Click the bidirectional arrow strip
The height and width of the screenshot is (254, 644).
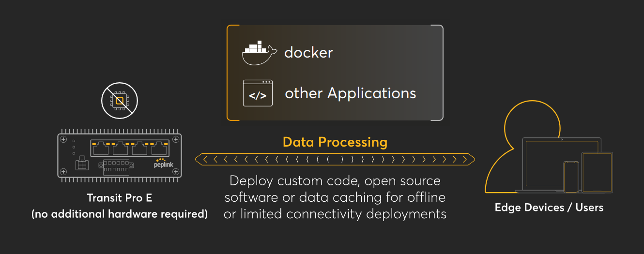pyautogui.click(x=335, y=159)
